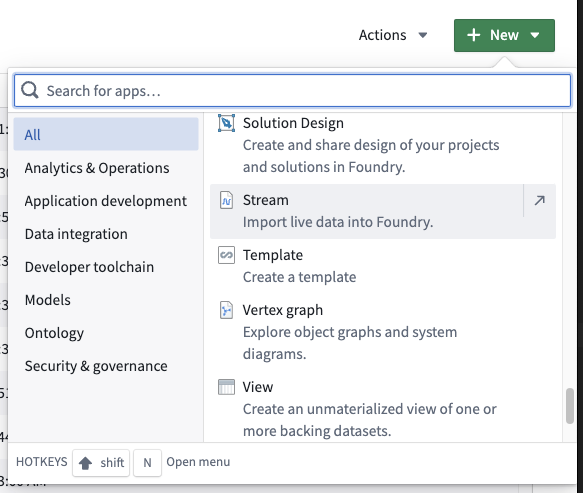Viewport: 583px width, 493px height.
Task: Select the Models category
Action: tap(106, 300)
